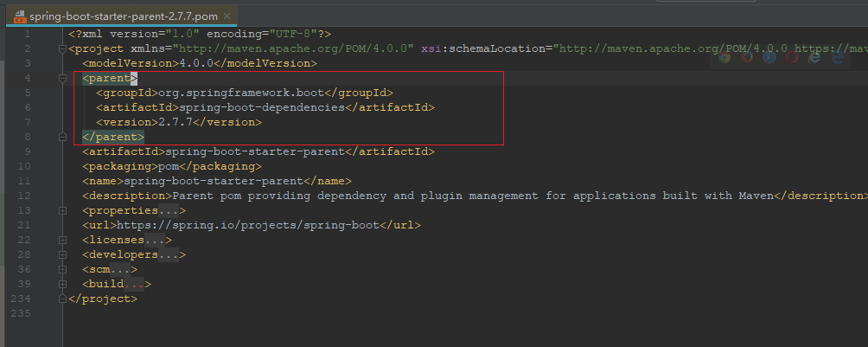Collapse the parent block fold at line 4
This screenshot has height=347, width=868.
[x=62, y=78]
